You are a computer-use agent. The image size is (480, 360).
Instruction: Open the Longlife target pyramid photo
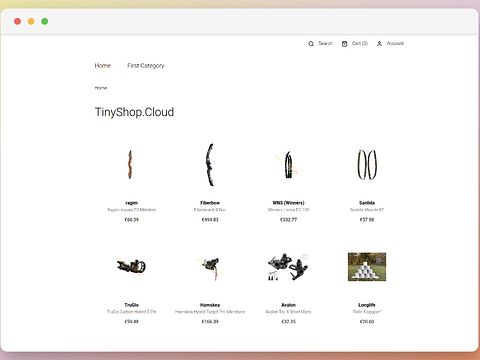pos(367,267)
